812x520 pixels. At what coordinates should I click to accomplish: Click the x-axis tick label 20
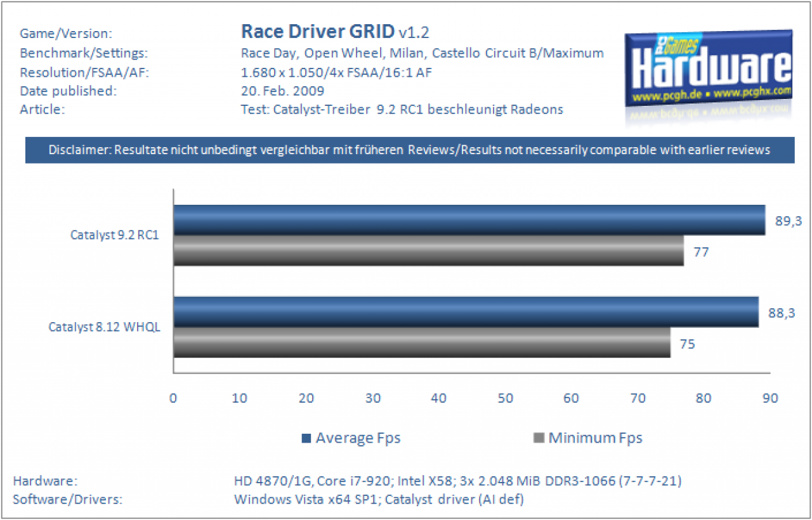click(x=306, y=398)
